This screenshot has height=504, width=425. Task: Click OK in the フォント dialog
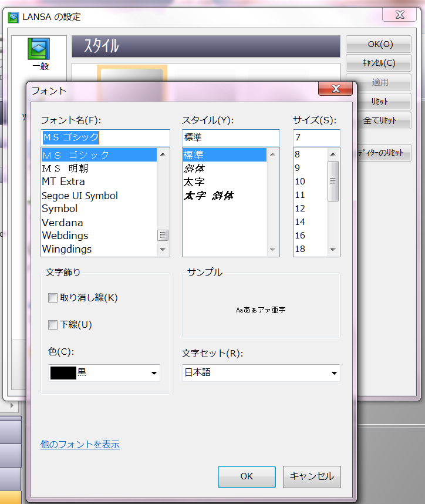[247, 476]
